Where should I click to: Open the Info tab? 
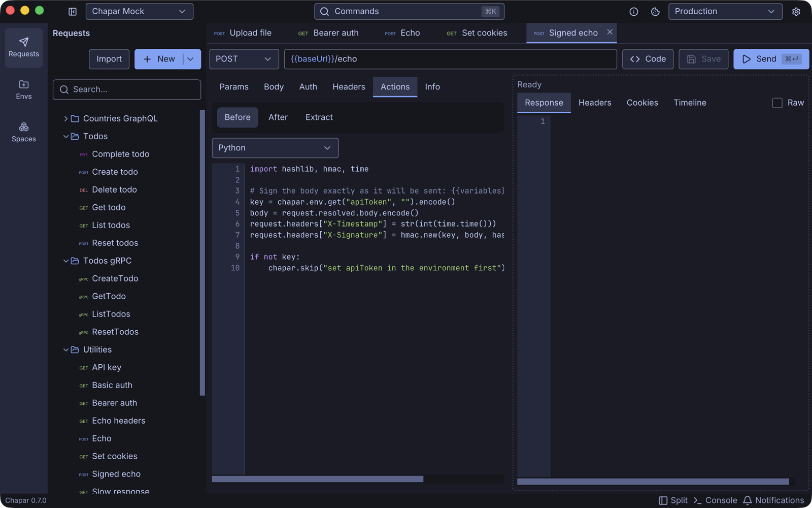tap(432, 87)
